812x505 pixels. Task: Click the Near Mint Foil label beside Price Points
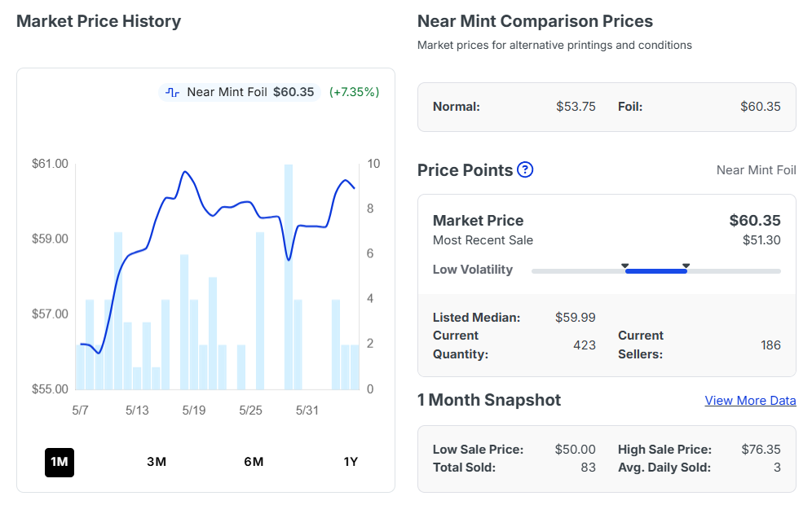coord(756,170)
